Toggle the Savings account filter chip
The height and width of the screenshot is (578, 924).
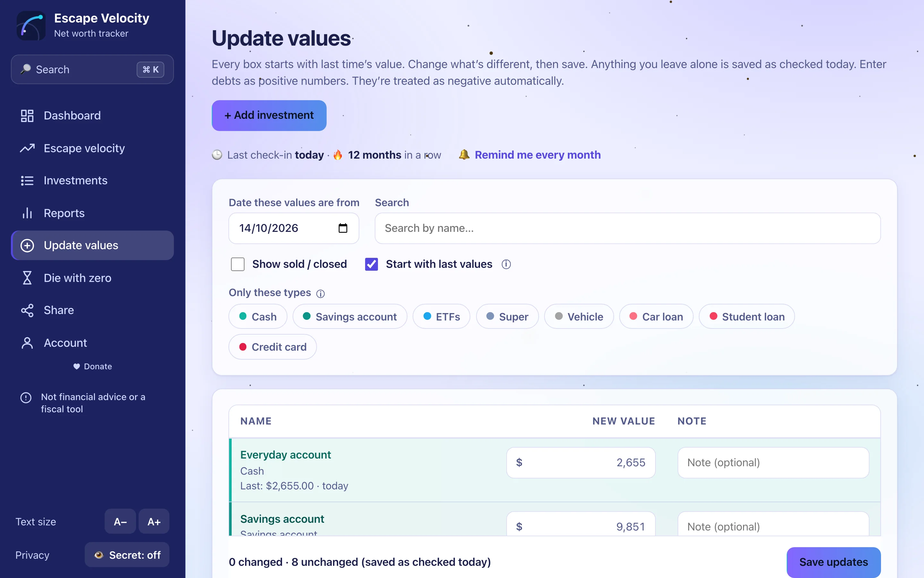tap(350, 317)
